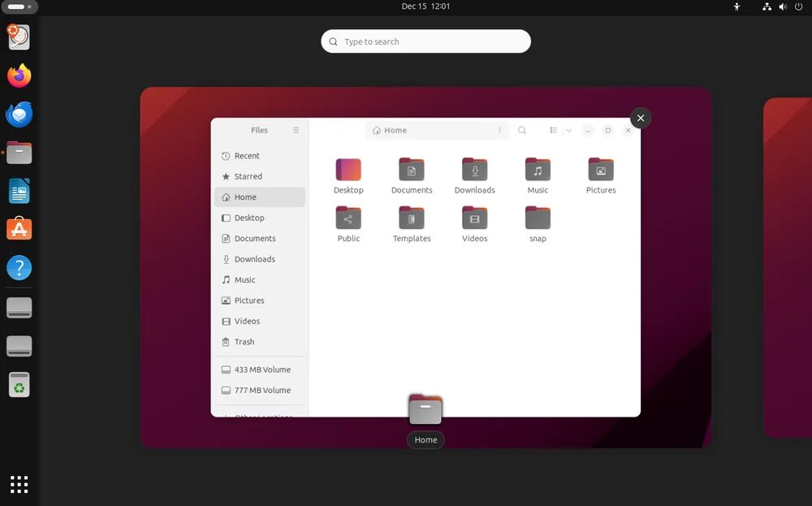This screenshot has width=812, height=506.
Task: Open the installer disc icon in dock
Action: [x=19, y=37]
